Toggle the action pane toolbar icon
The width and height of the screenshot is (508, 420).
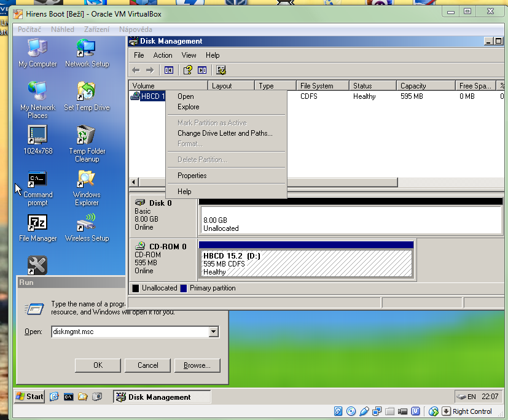click(202, 70)
